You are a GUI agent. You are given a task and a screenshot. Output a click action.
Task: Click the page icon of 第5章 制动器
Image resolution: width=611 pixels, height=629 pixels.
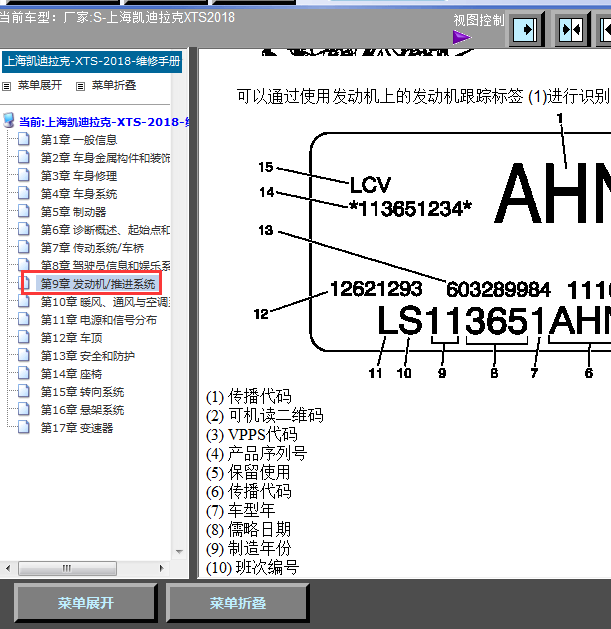point(24,211)
